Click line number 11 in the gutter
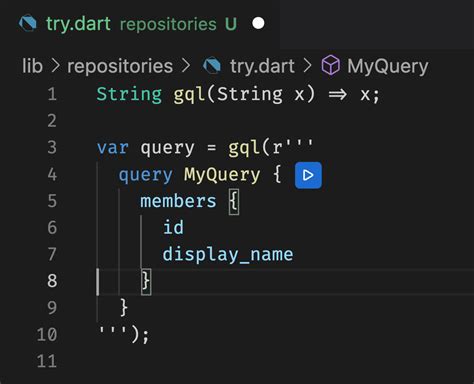Image resolution: width=474 pixels, height=384 pixels. 47,361
